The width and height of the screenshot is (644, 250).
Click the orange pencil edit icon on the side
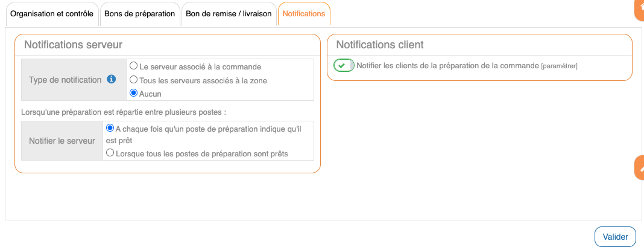tap(639, 168)
